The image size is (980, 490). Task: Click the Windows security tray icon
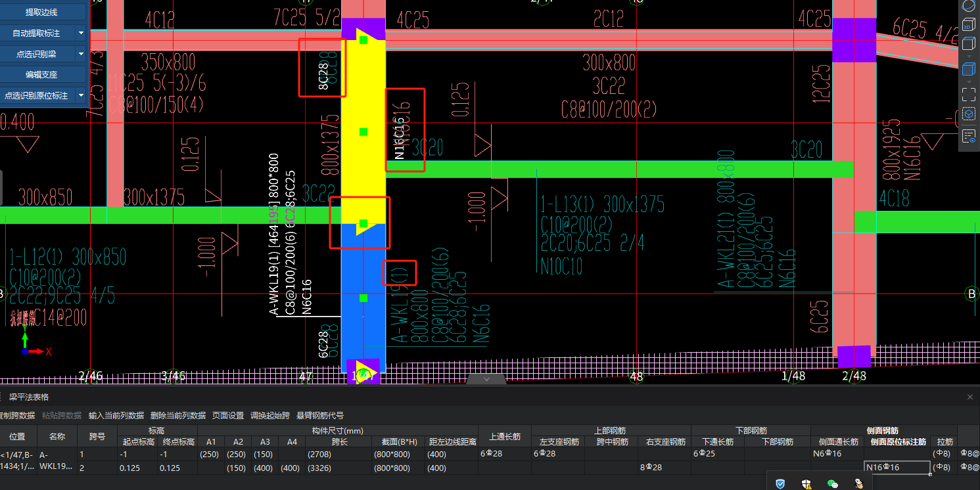[x=806, y=483]
